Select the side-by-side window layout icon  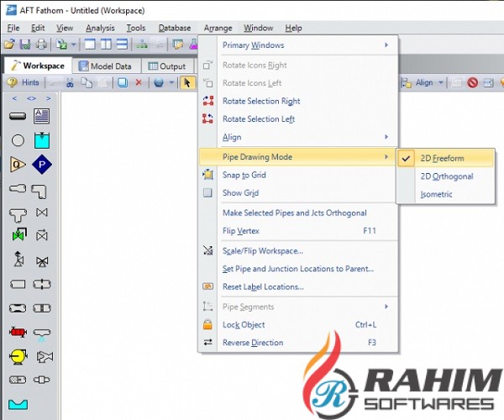pyautogui.click(x=106, y=44)
